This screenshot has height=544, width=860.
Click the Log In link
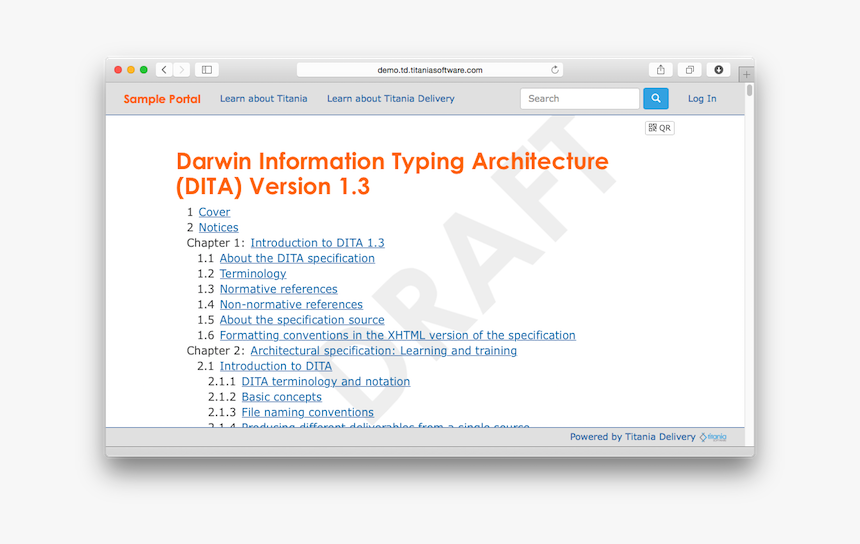coord(702,99)
